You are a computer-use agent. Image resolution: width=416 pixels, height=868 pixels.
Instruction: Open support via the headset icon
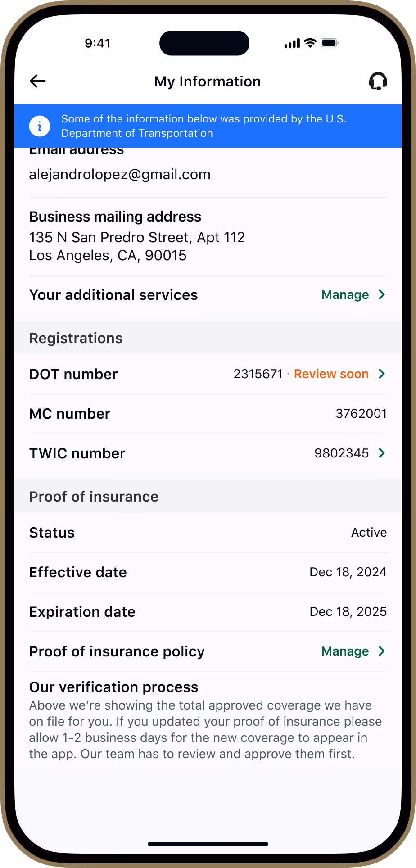click(x=378, y=81)
